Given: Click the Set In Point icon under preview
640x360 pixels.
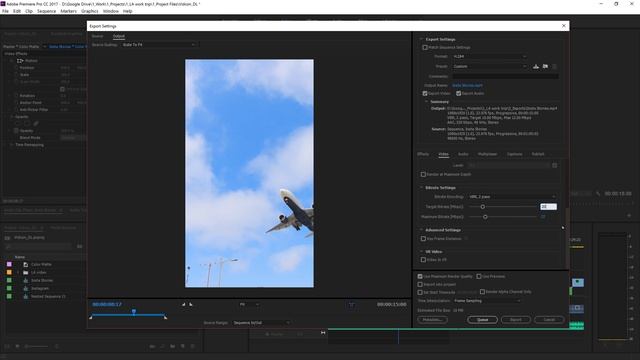Looking at the screenshot, I should [x=184, y=304].
